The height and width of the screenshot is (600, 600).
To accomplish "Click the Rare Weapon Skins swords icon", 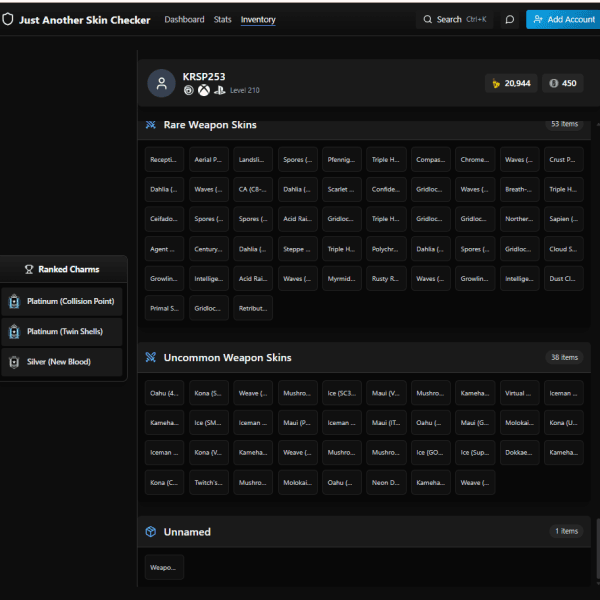I will coord(150,125).
